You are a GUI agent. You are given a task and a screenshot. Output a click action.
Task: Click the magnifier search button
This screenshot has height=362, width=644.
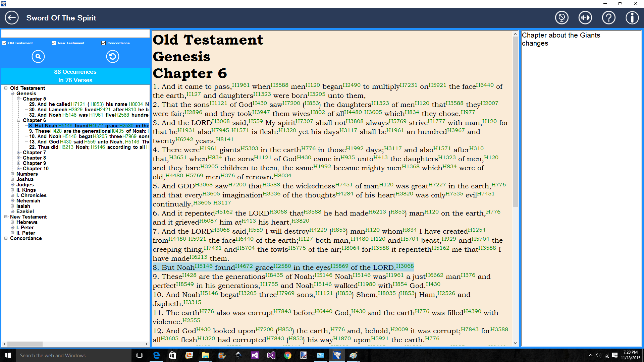(x=38, y=56)
